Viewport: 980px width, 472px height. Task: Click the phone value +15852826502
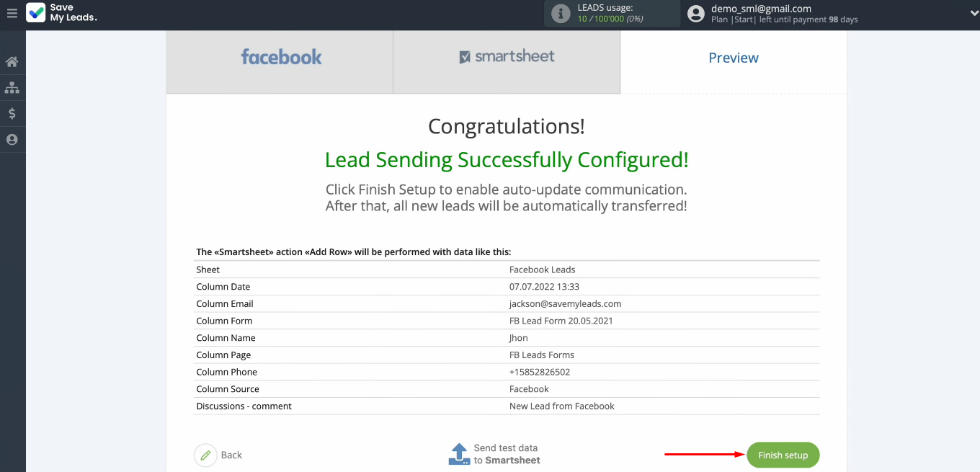pyautogui.click(x=539, y=372)
